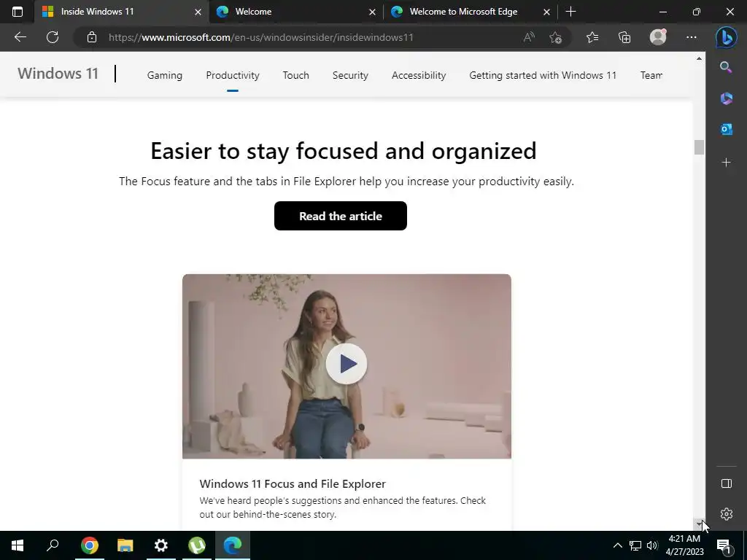Open the Favorites list icon

[592, 37]
